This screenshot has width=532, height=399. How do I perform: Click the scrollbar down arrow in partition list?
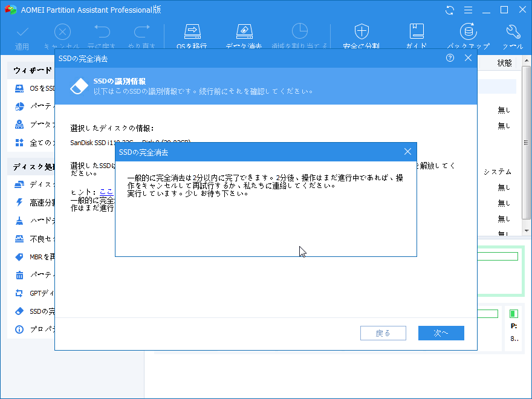[x=526, y=231]
